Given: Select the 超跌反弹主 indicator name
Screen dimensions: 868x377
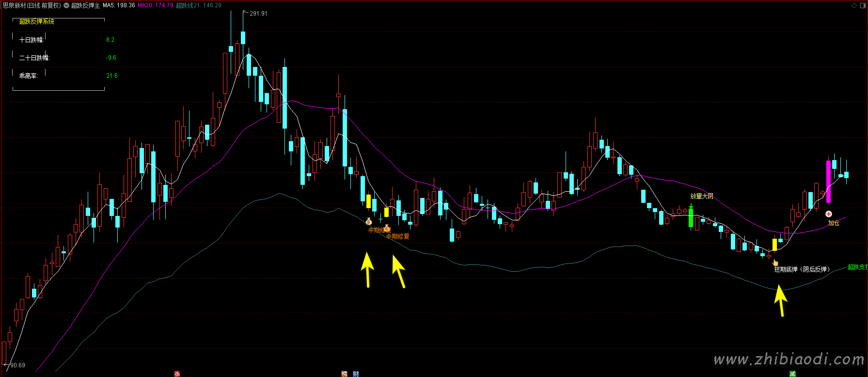Looking at the screenshot, I should click(x=85, y=5).
